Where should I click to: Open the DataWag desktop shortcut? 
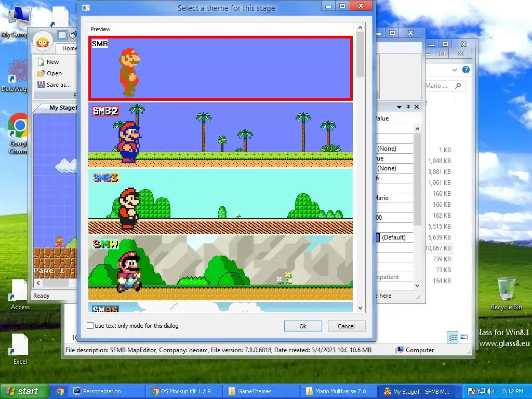click(x=16, y=75)
